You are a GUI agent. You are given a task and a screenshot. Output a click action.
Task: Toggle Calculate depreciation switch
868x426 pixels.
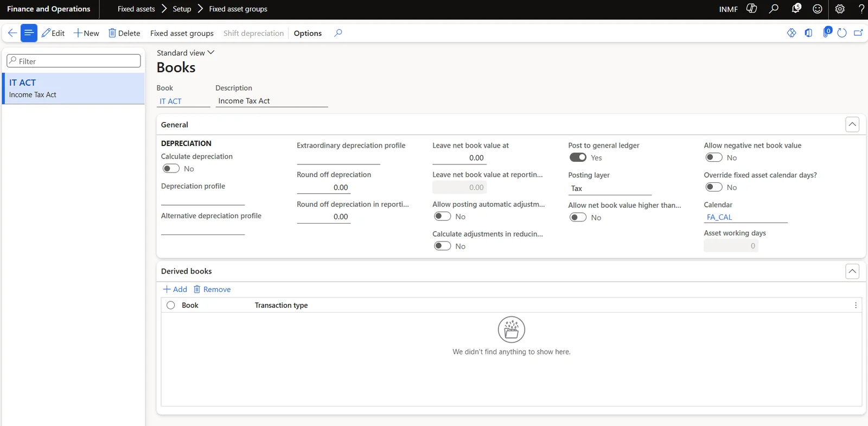coord(171,169)
